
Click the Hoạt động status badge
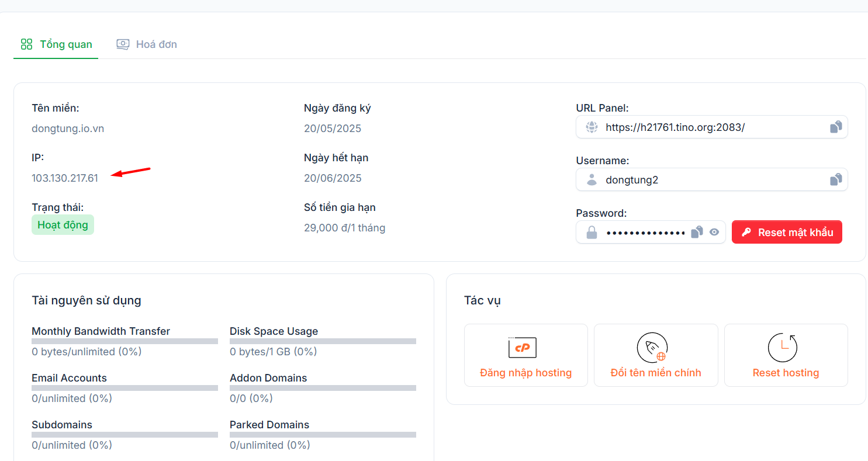tap(63, 225)
